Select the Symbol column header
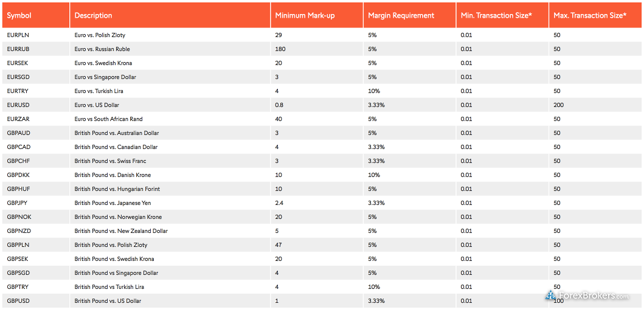 (x=19, y=16)
